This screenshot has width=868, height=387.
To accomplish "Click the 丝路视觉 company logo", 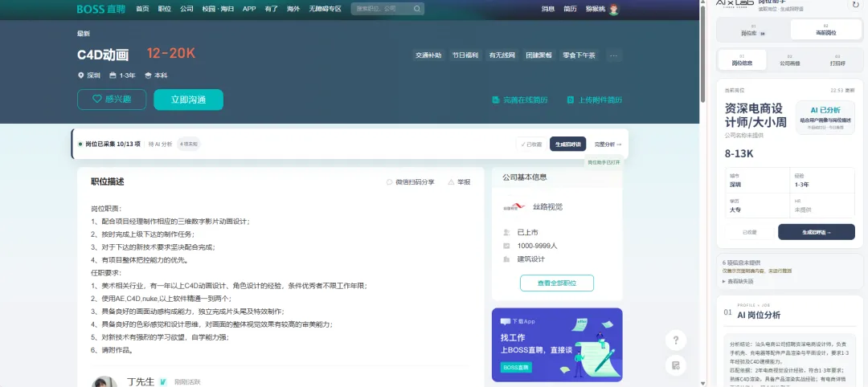I will 514,207.
